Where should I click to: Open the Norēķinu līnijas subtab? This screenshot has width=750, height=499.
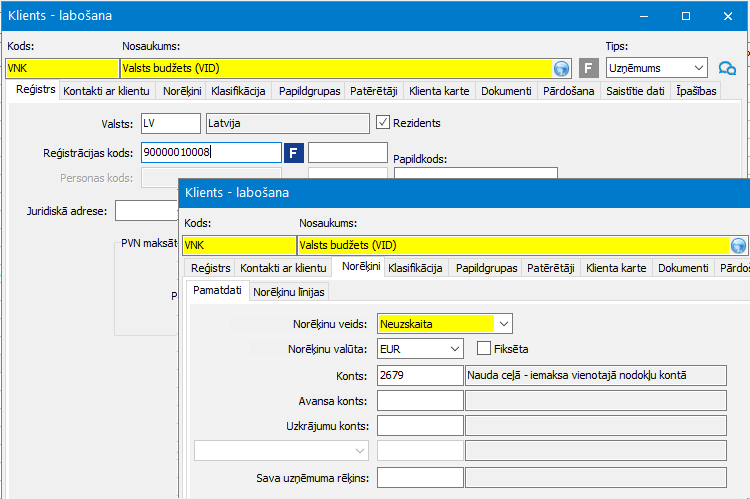(289, 292)
